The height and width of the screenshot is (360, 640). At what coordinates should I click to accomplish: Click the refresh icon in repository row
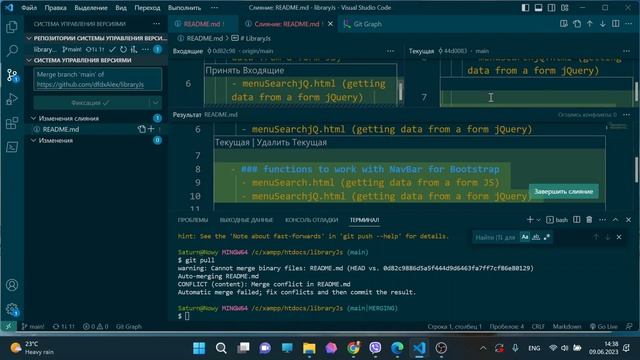coord(123,49)
